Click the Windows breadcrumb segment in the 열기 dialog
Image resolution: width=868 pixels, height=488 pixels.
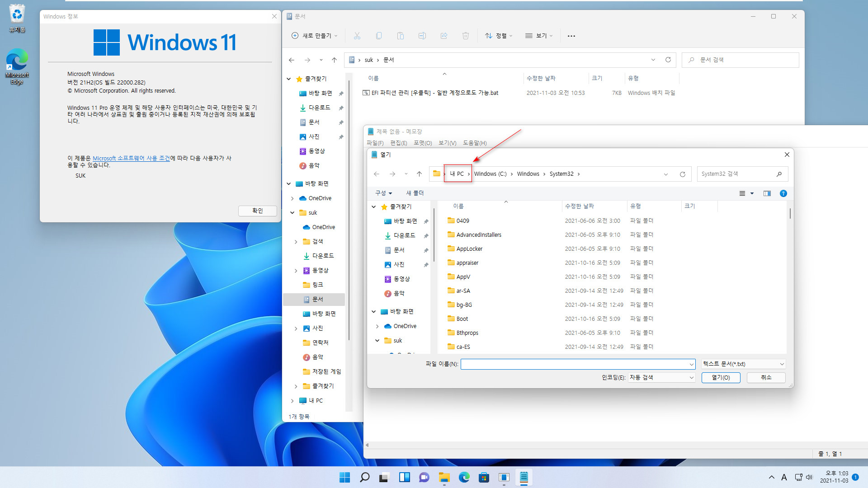(528, 174)
